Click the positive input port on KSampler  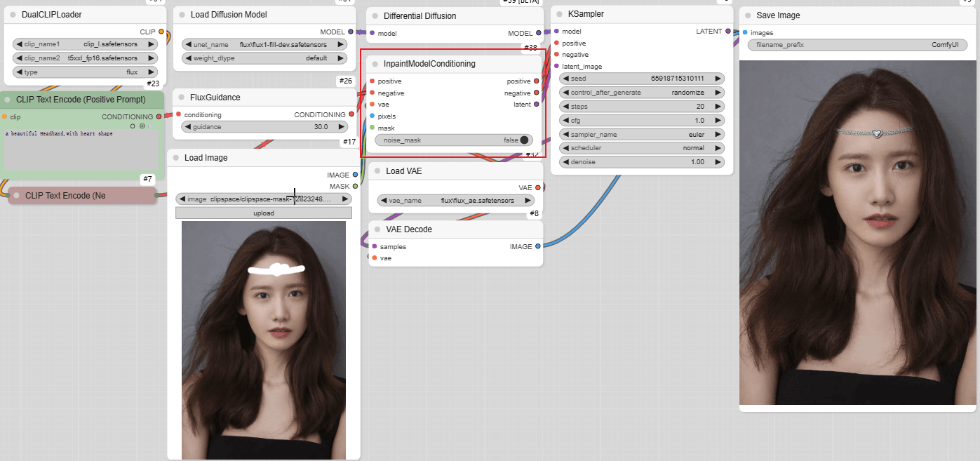click(556, 43)
